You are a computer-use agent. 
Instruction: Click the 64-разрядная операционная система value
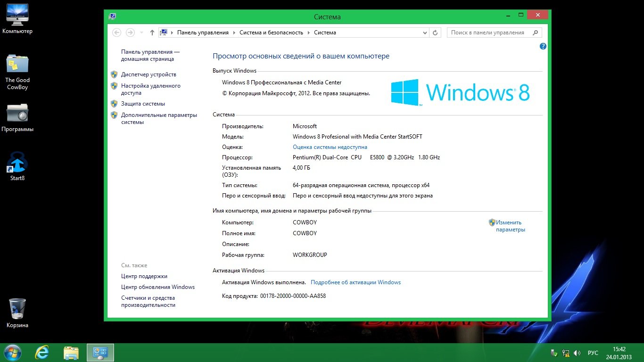pos(361,185)
